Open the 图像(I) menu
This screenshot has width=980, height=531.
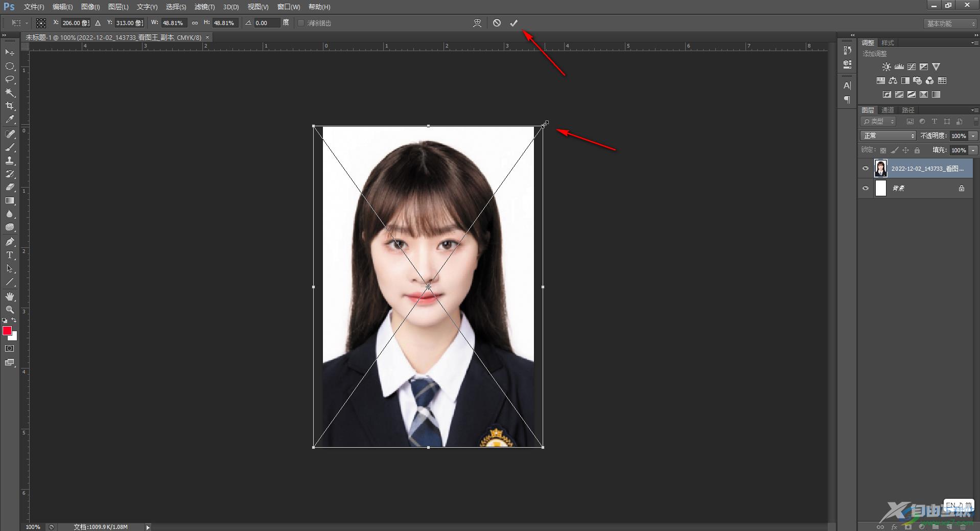[x=90, y=7]
